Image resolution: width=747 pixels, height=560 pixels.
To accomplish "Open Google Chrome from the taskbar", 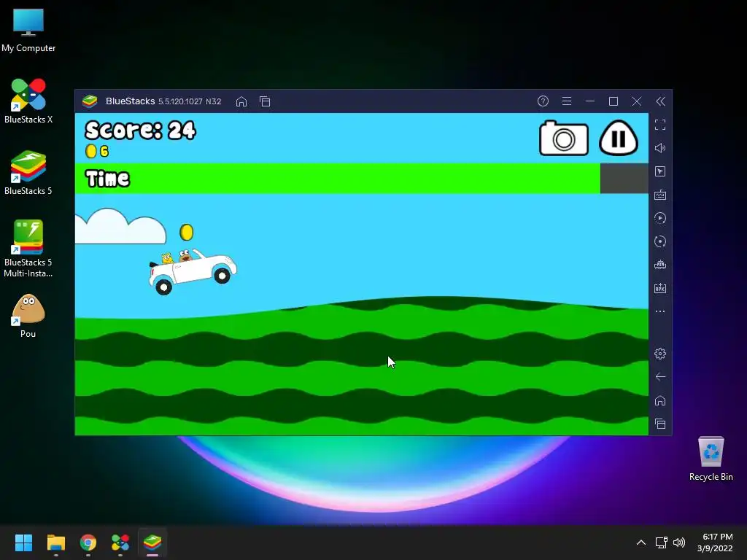I will click(x=88, y=542).
